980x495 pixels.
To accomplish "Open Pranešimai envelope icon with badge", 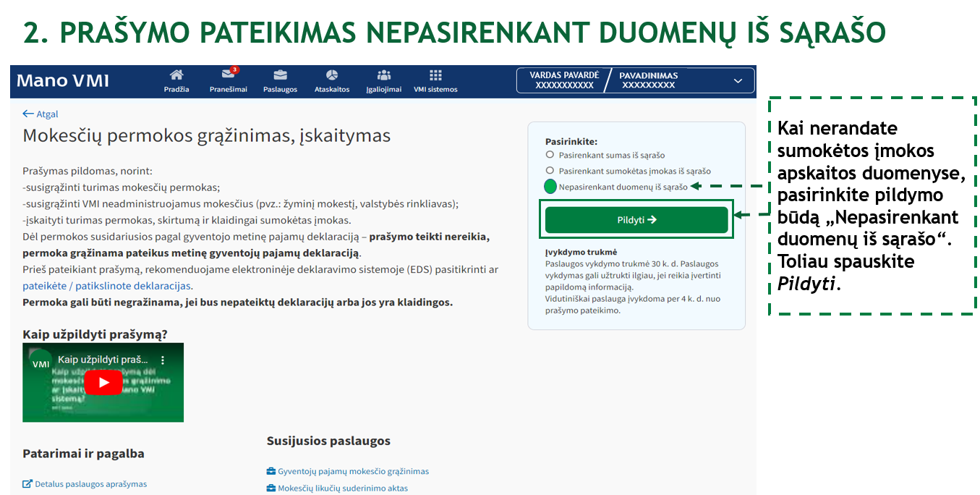I will pyautogui.click(x=228, y=75).
